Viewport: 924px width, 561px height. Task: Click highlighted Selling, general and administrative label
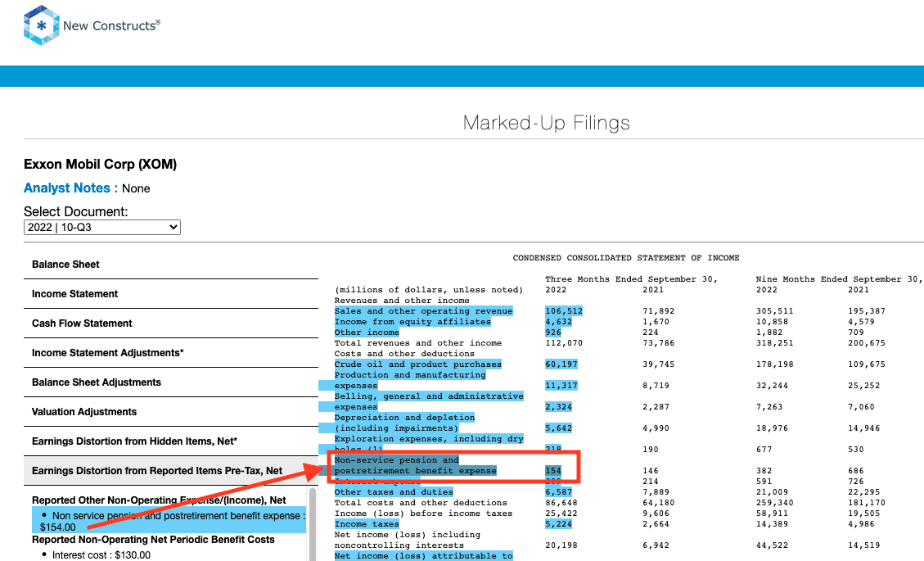tap(428, 401)
